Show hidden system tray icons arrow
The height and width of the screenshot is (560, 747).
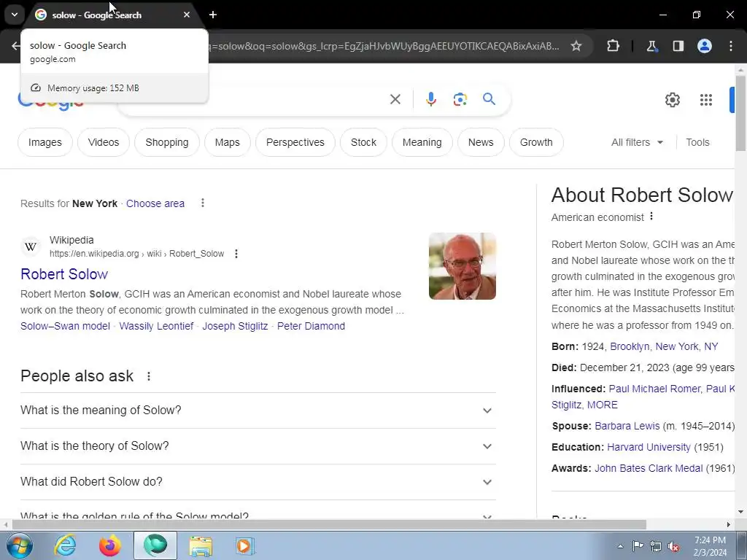620,546
